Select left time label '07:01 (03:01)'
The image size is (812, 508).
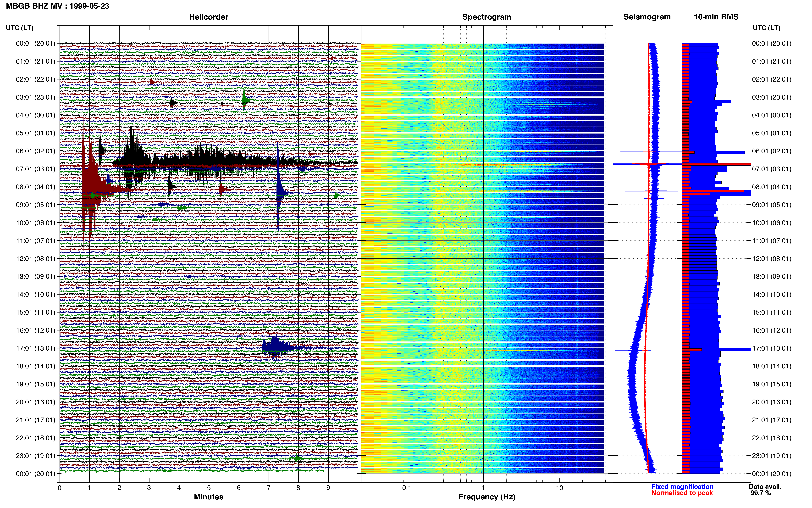36,169
